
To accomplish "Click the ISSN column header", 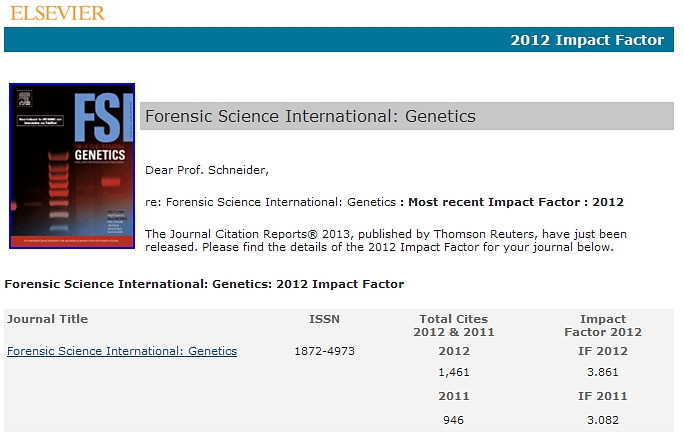I will click(324, 319).
